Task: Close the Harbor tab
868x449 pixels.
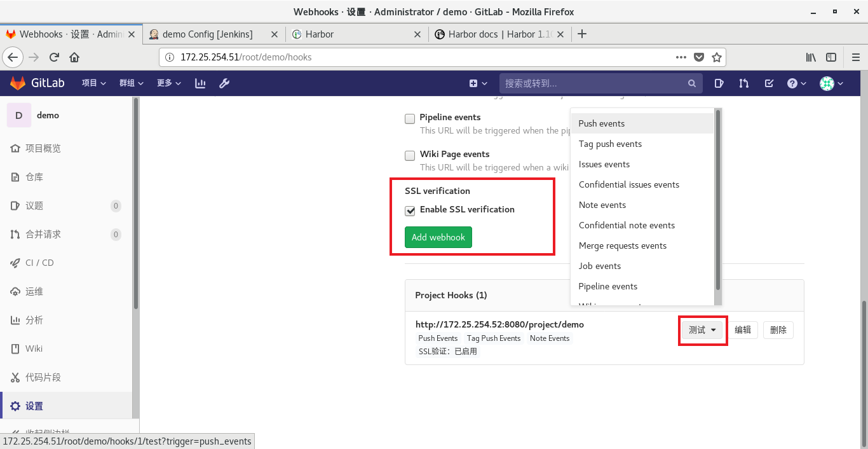Action: point(417,34)
